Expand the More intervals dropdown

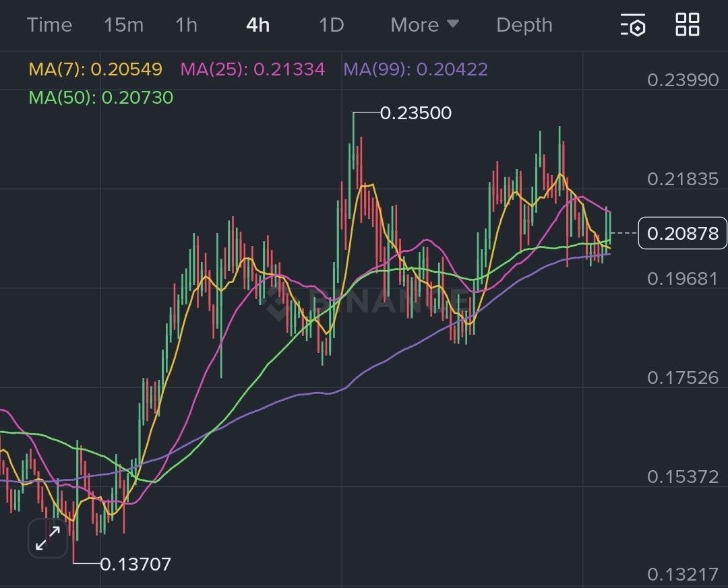(x=425, y=25)
